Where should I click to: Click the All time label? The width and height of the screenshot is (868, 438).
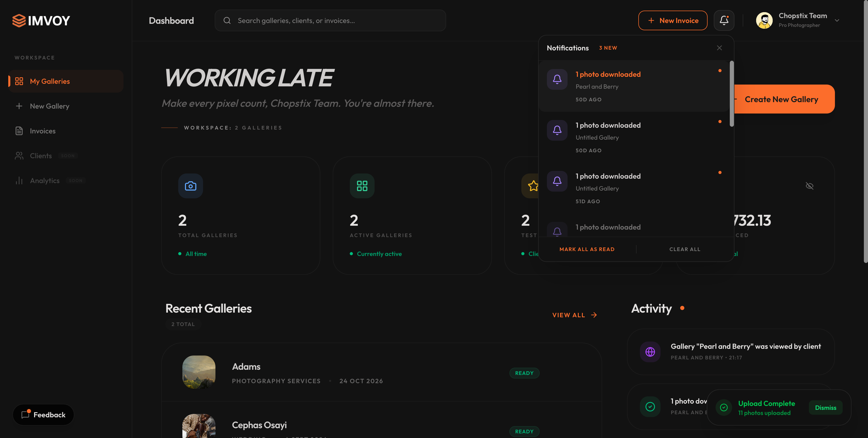point(196,254)
